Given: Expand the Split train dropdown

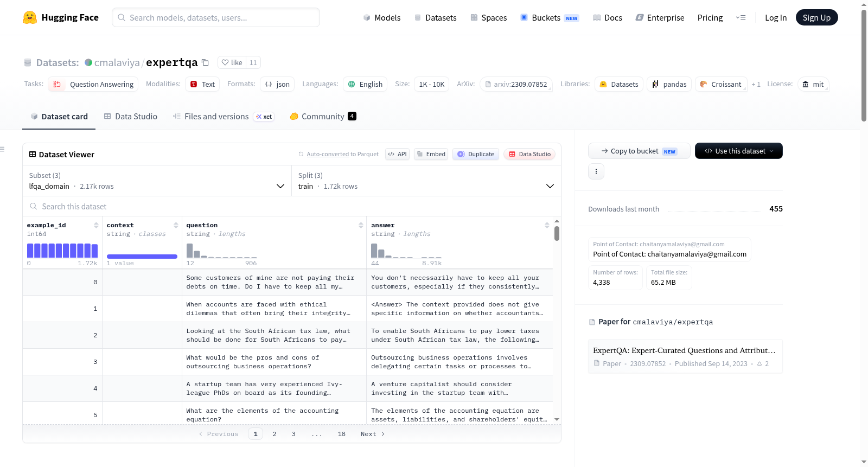Looking at the screenshot, I should [x=426, y=181].
